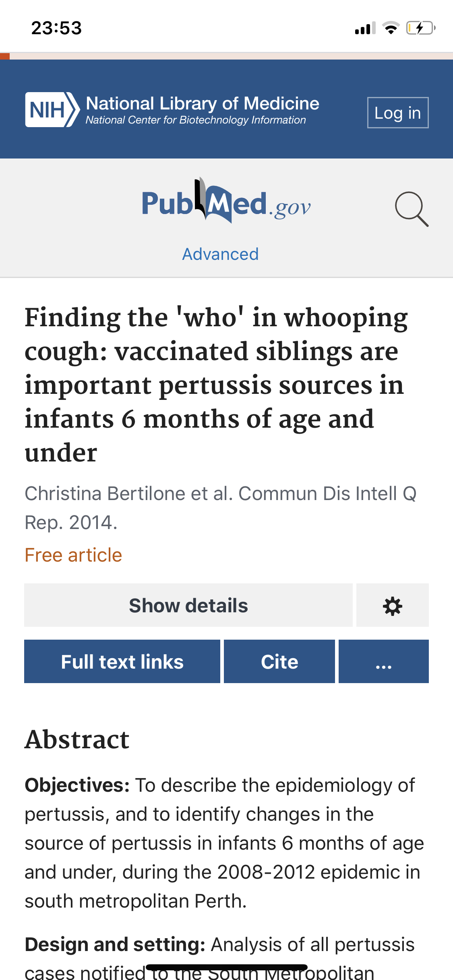The height and width of the screenshot is (980, 453).
Task: Tap the orange page loading progress bar
Action: [x=5, y=56]
